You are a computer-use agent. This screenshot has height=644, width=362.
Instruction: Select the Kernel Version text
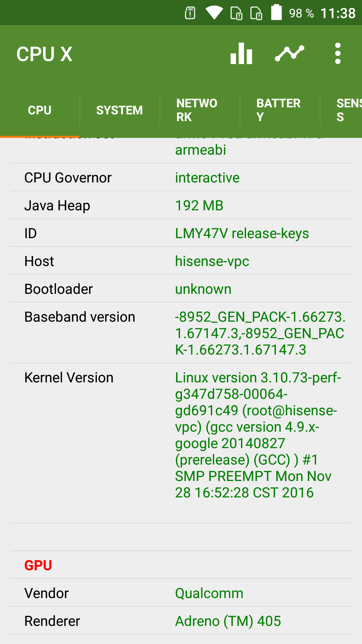[x=258, y=435]
